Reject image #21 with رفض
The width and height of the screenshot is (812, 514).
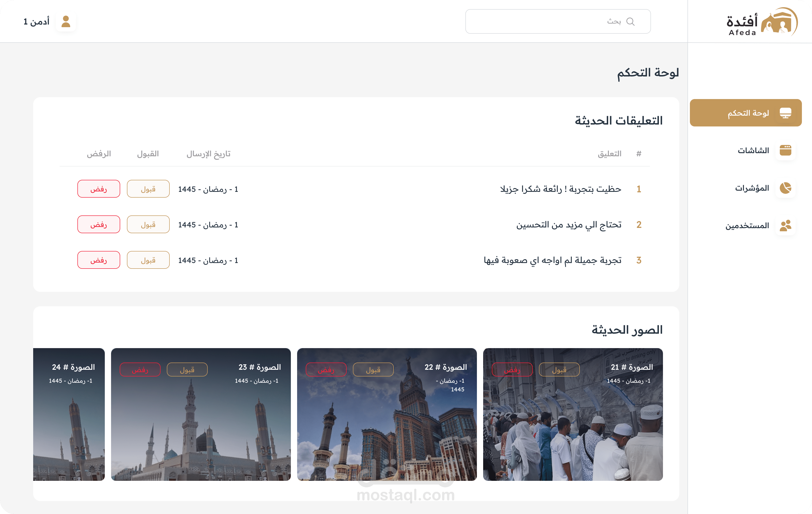click(x=512, y=370)
